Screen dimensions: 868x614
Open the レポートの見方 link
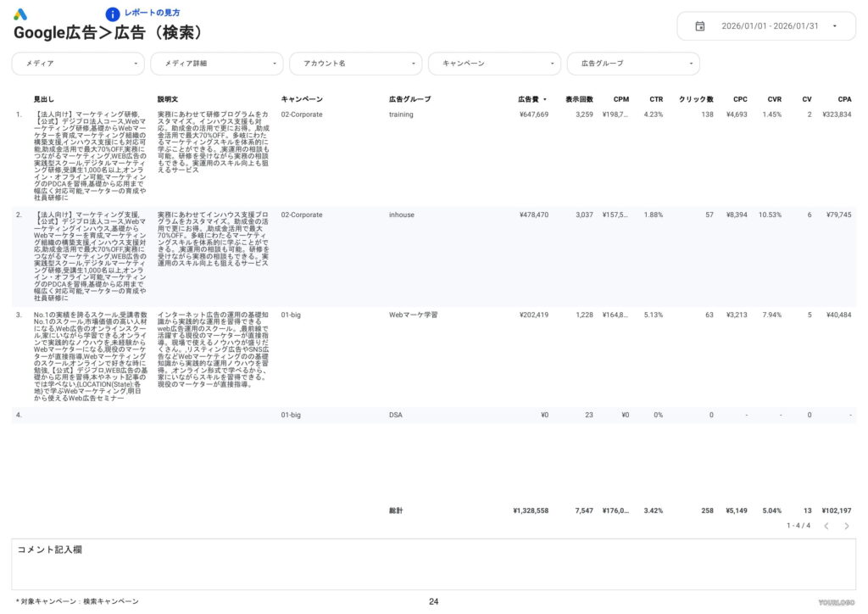click(152, 13)
